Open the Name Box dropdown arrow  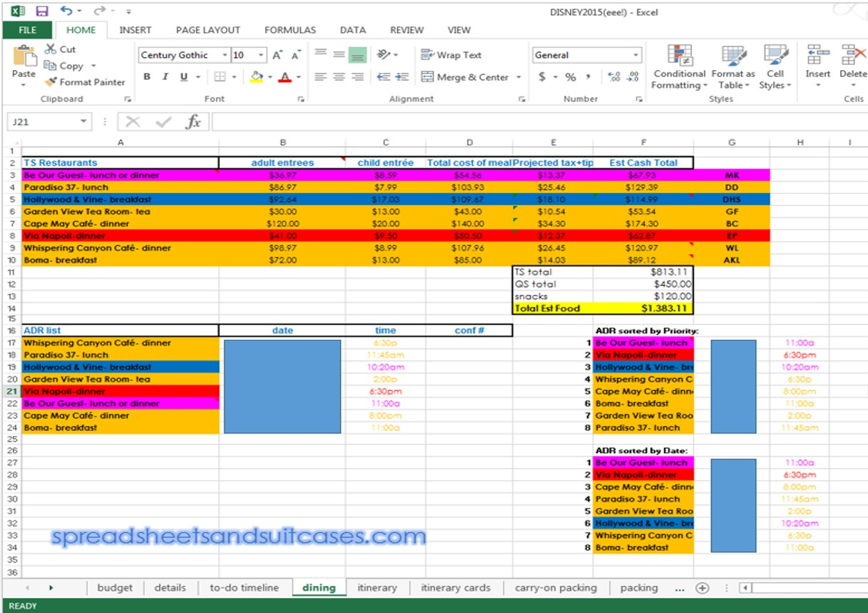pyautogui.click(x=84, y=122)
